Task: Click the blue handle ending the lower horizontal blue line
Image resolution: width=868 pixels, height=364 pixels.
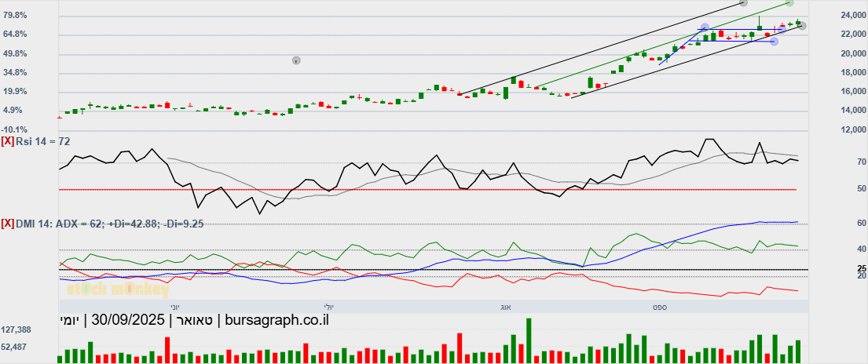Action: [774, 42]
